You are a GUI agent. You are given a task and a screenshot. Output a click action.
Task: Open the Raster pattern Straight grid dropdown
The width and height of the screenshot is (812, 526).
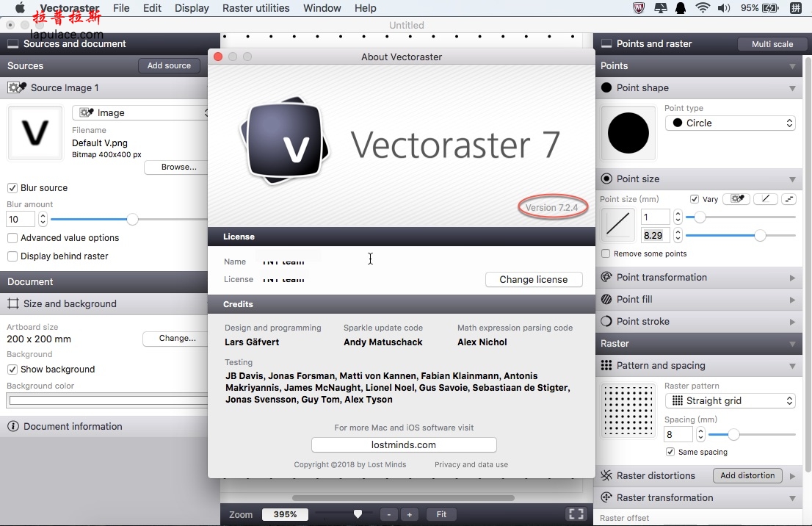(731, 400)
